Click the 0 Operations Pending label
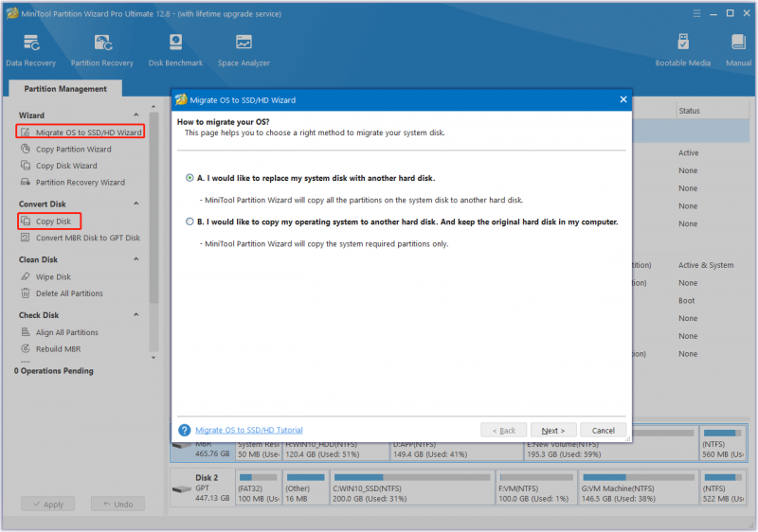Image resolution: width=758 pixels, height=532 pixels. [54, 370]
